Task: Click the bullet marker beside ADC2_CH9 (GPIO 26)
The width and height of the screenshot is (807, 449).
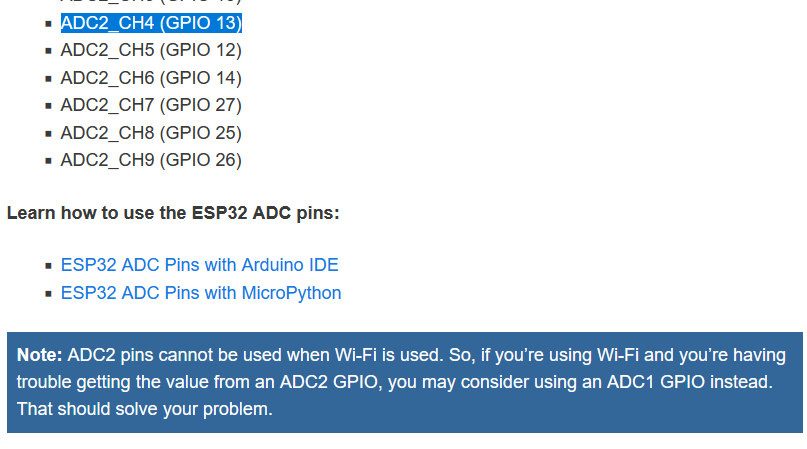Action: pos(48,161)
